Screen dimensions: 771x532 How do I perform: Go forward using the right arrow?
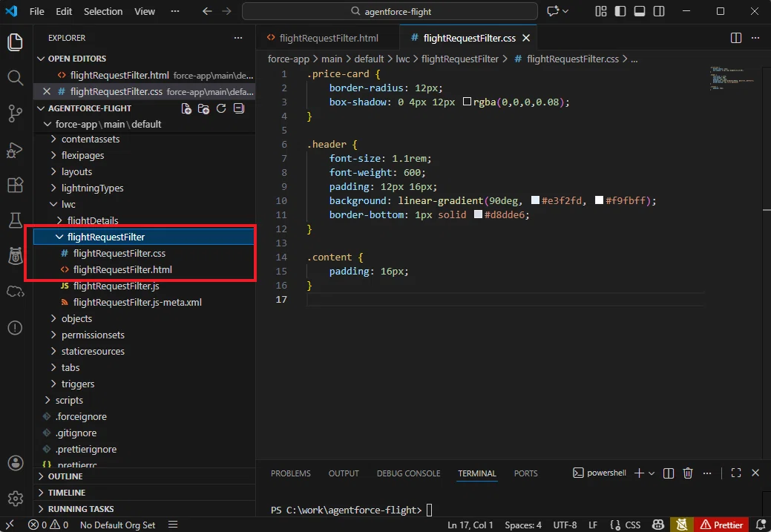pos(226,11)
